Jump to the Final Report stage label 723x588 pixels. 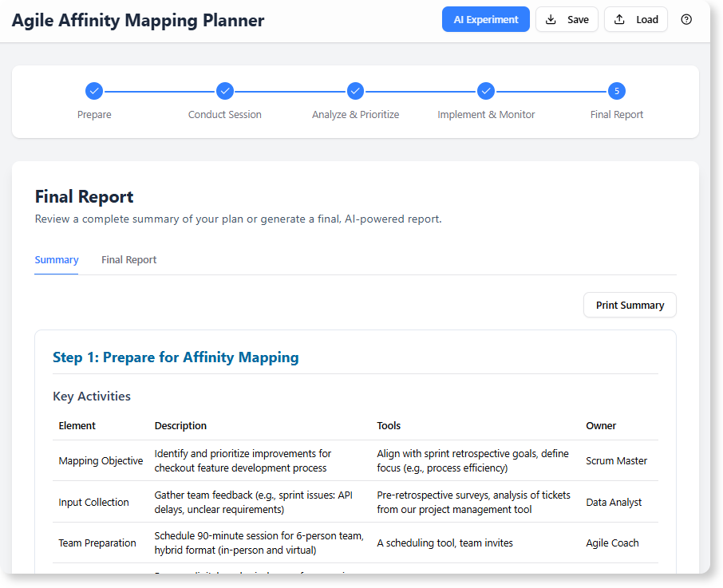click(616, 114)
